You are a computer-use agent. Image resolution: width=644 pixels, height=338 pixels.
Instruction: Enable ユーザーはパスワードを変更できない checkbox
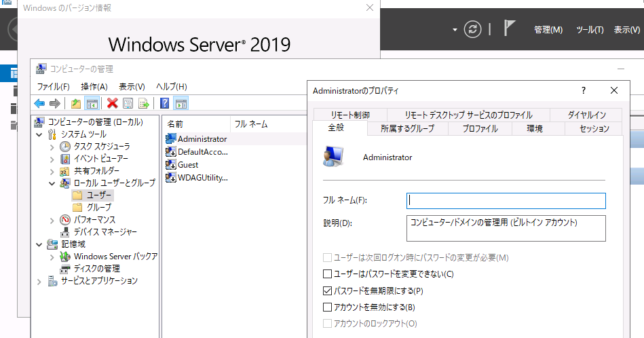pos(327,274)
